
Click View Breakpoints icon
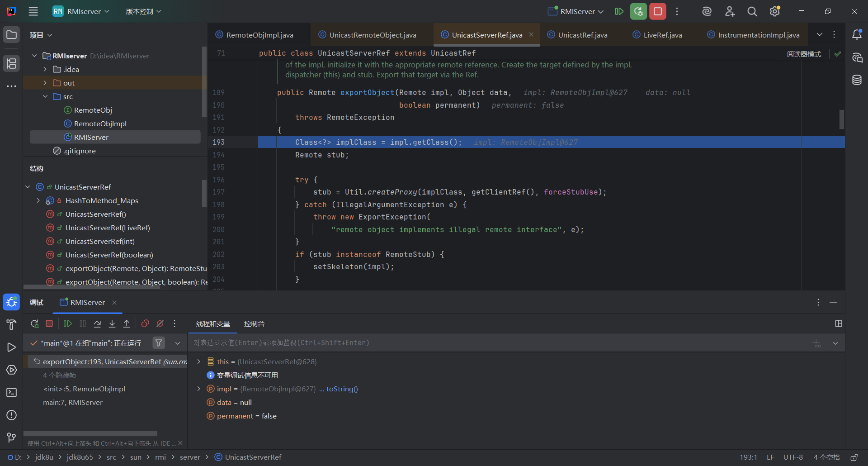tap(145, 323)
